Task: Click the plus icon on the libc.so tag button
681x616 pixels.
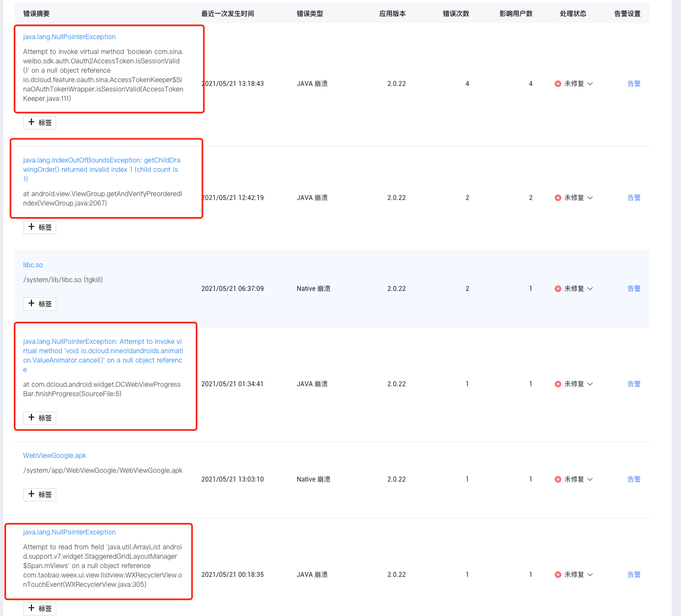Action: 31,304
